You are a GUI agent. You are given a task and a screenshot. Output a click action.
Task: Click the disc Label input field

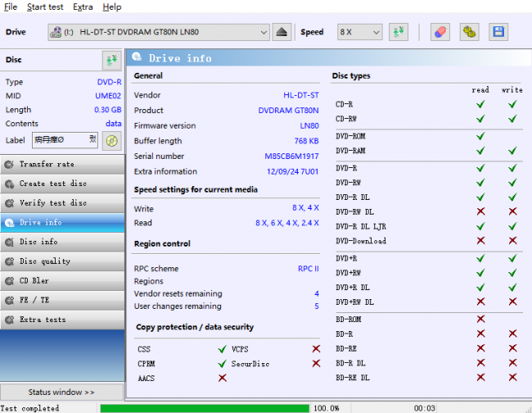point(65,140)
